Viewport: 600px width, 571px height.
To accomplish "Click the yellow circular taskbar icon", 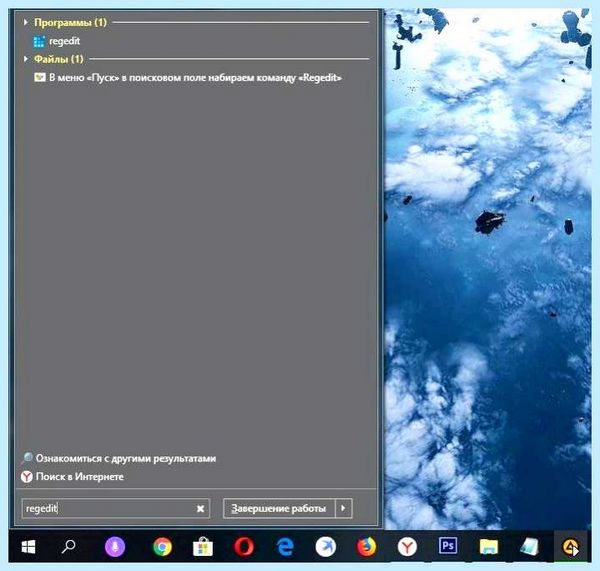I will click(570, 547).
